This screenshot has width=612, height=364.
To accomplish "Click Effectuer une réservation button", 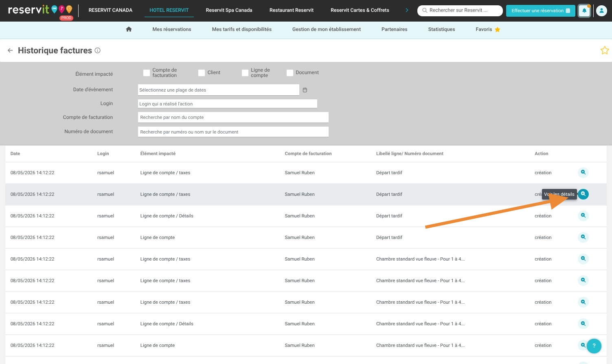I will [541, 11].
